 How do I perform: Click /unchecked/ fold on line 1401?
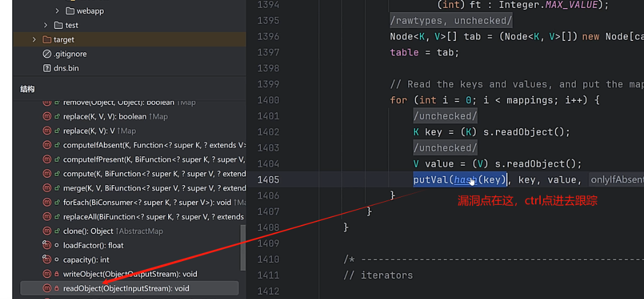click(445, 116)
